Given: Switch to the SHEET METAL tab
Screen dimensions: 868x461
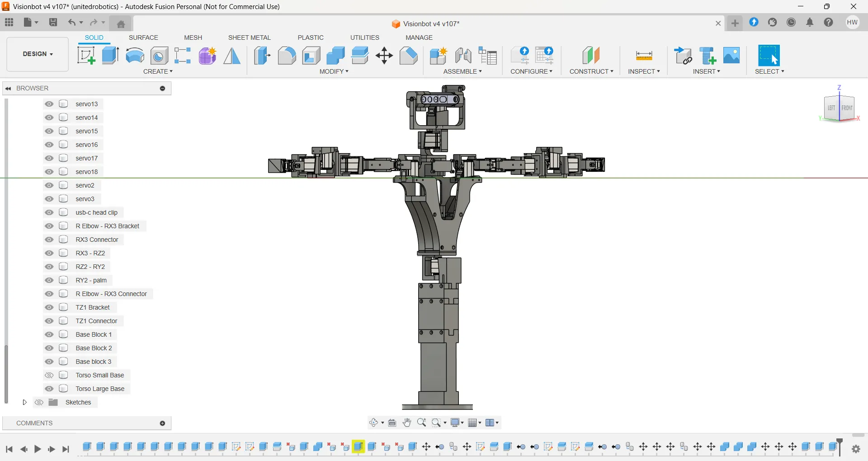Looking at the screenshot, I should point(249,38).
